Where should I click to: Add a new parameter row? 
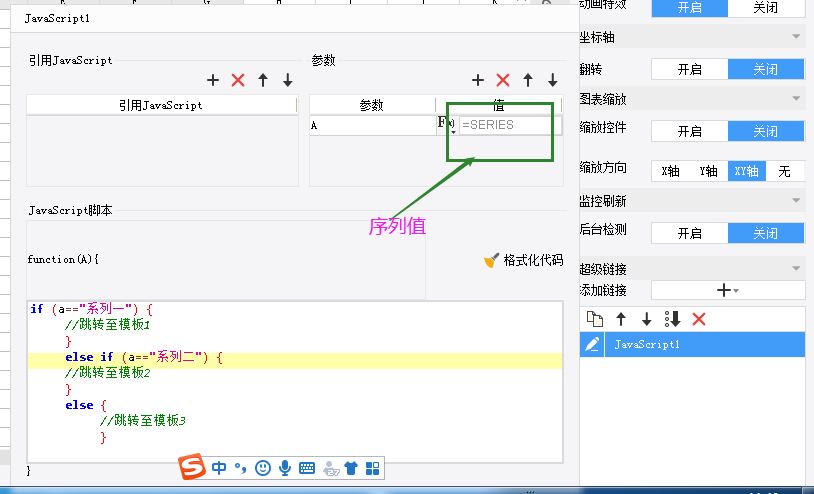tap(478, 80)
